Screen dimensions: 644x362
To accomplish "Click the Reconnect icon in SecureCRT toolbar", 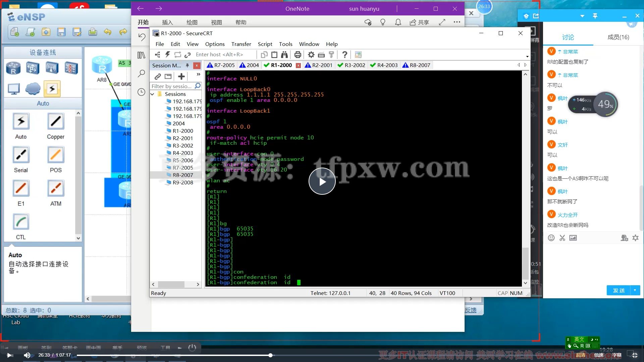I will click(x=178, y=55).
